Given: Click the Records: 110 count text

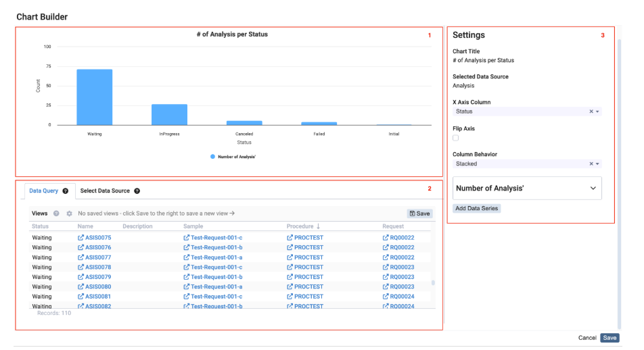Looking at the screenshot, I should click(54, 313).
